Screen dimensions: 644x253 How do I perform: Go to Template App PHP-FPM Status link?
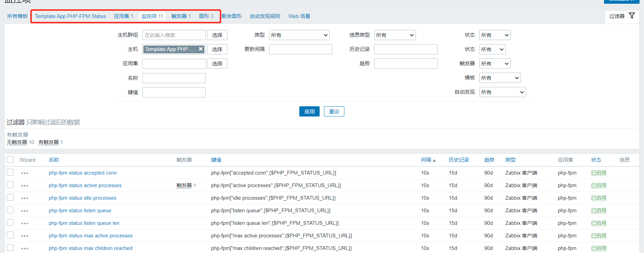coord(70,16)
